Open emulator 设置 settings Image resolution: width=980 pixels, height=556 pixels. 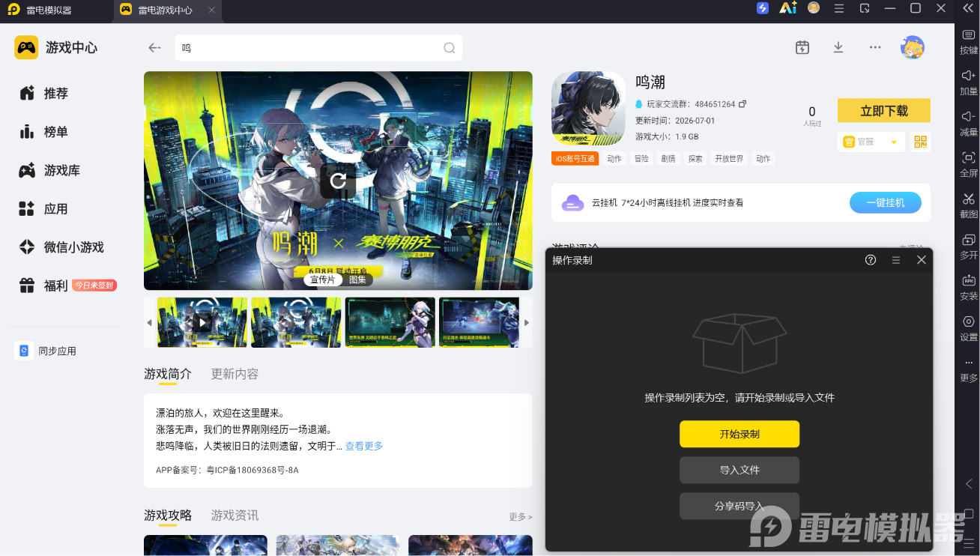969,327
